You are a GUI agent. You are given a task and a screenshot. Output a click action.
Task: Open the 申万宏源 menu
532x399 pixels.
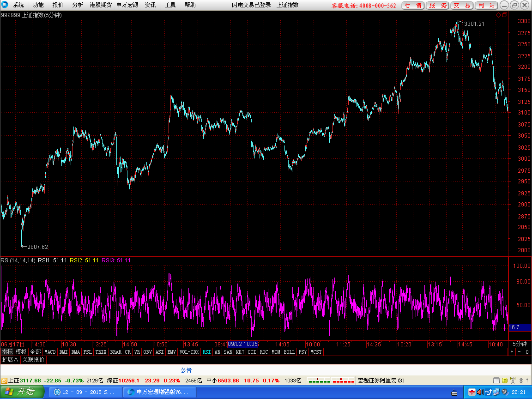pos(127,5)
